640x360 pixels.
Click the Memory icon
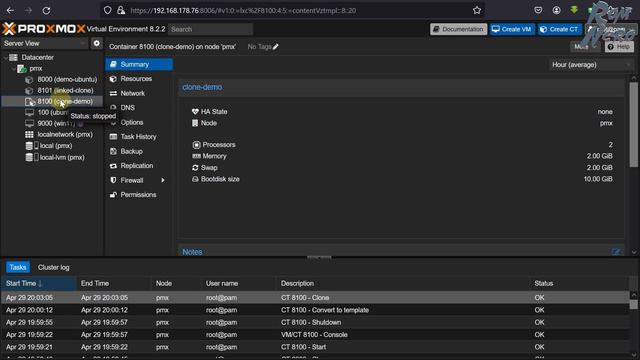(x=196, y=156)
